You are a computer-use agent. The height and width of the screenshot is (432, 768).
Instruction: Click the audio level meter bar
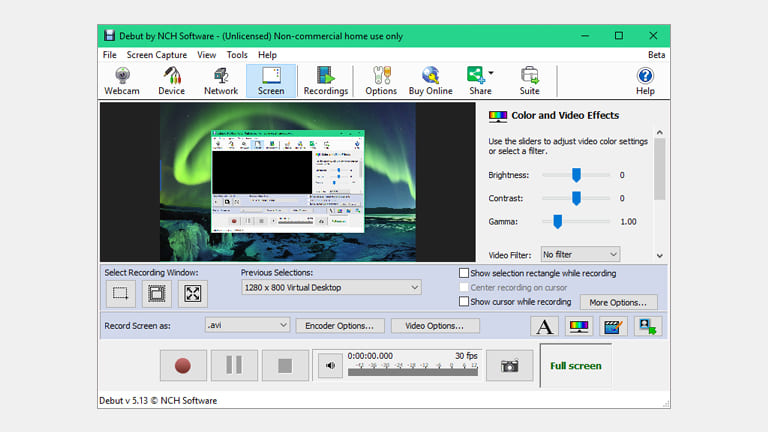point(412,372)
